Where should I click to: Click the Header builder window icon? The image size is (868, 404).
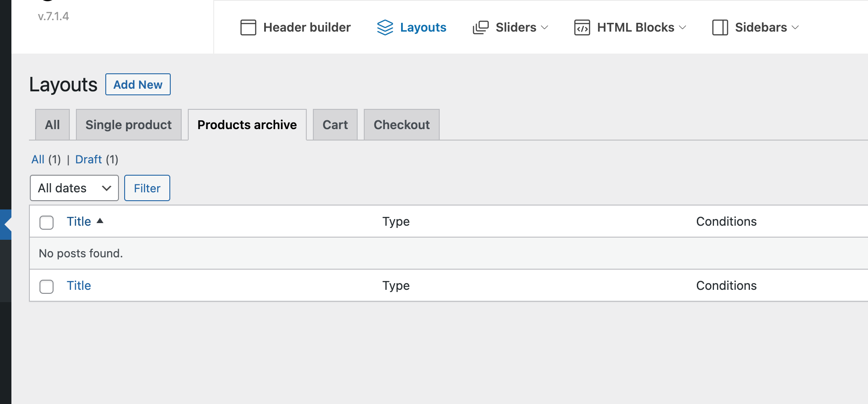click(x=248, y=27)
